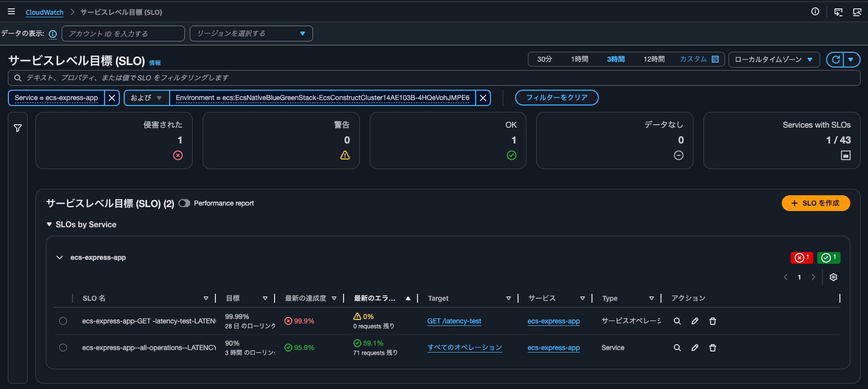
Task: Click the SLO filter search field
Action: 434,78
